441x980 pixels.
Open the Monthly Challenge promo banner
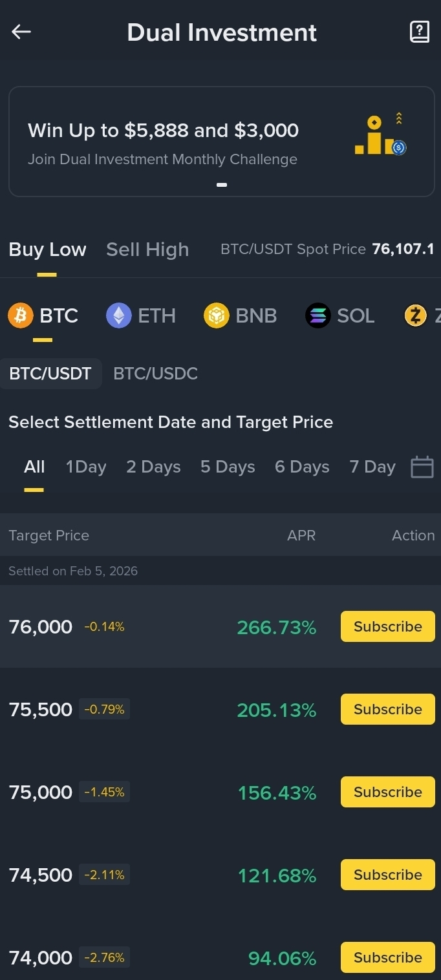pyautogui.click(x=221, y=142)
